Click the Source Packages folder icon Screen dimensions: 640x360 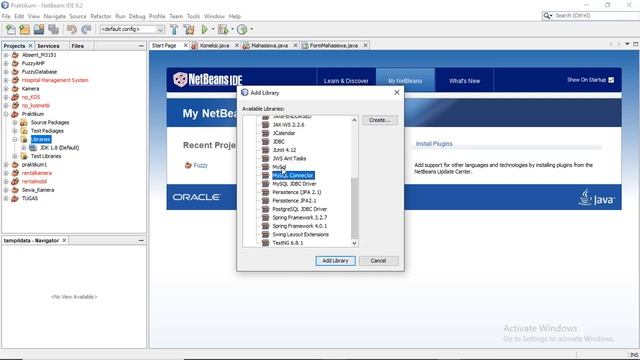click(24, 122)
